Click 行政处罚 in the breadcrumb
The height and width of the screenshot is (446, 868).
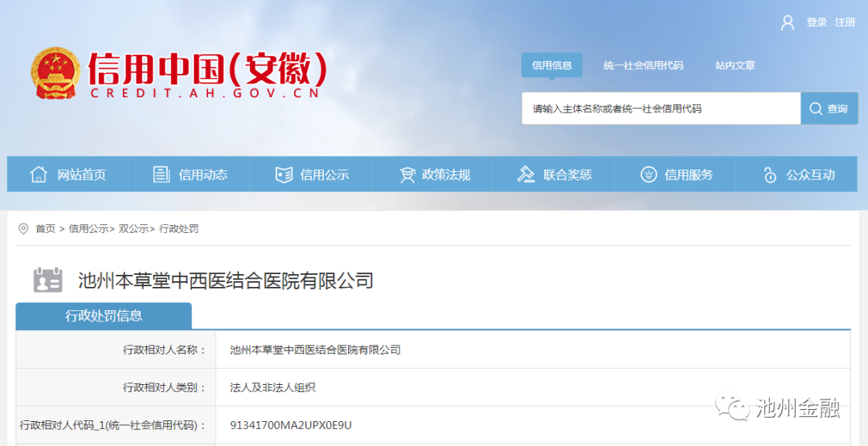(178, 228)
